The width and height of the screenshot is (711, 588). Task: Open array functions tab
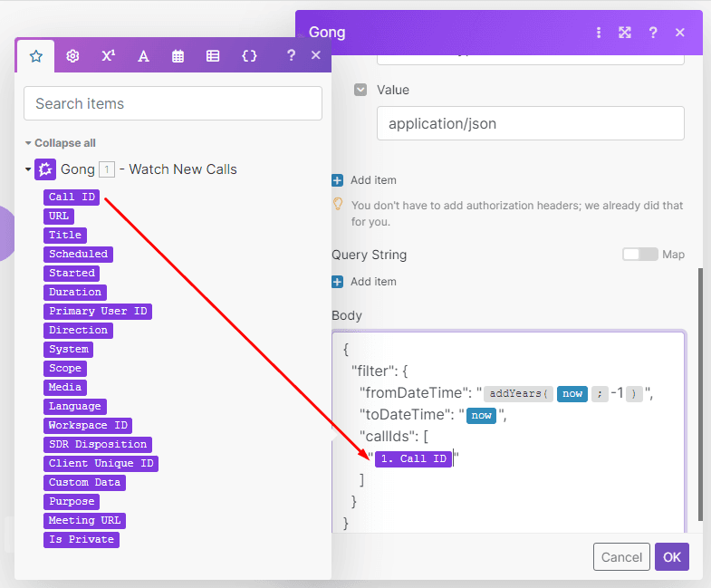(x=213, y=55)
